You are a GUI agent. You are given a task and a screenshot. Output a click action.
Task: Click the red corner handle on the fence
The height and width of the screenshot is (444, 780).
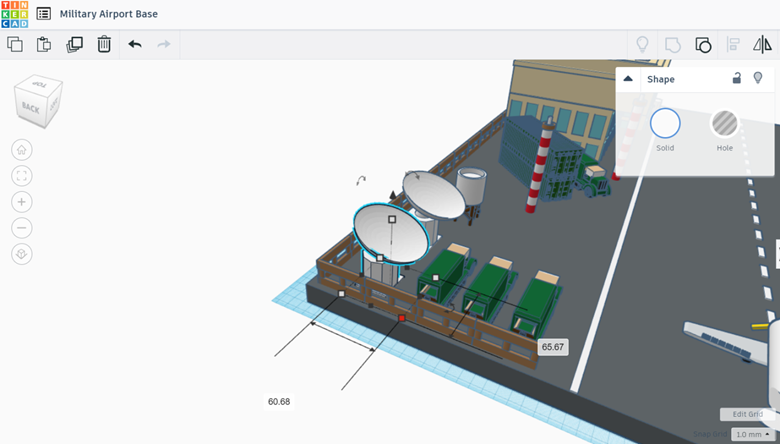(x=402, y=318)
